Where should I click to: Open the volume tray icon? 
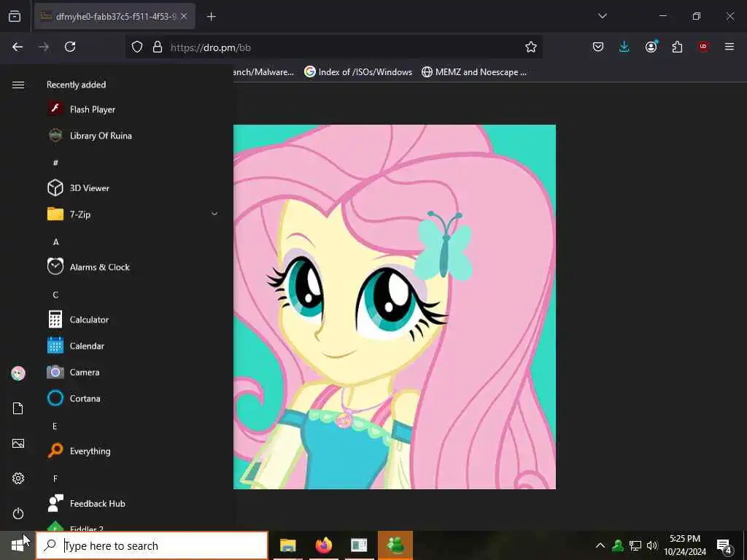pos(652,545)
